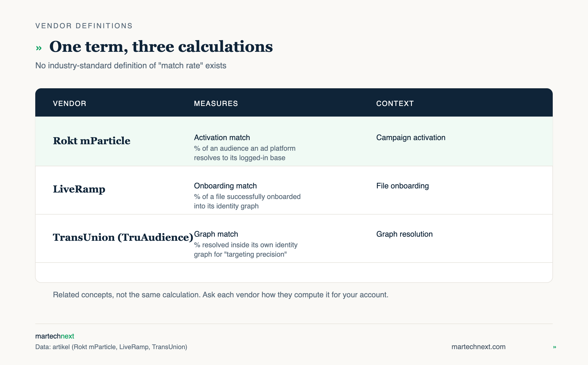
Task: Click the green chevron beside the title
Action: (x=39, y=48)
